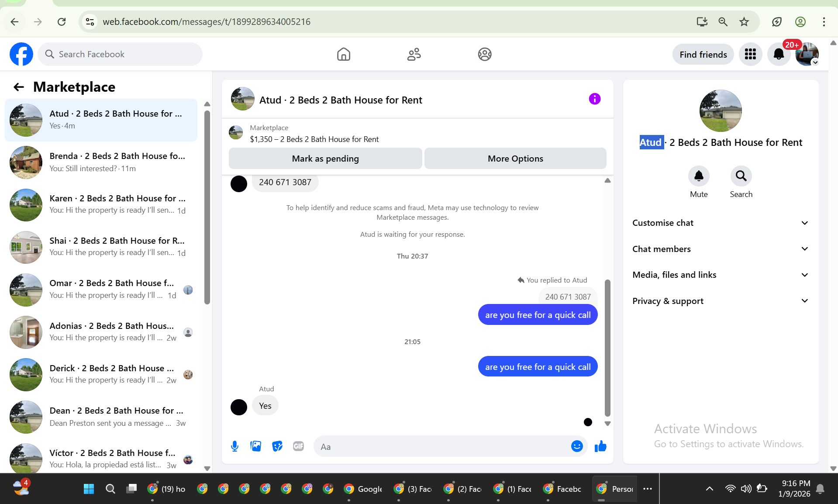This screenshot has height=504, width=838.
Task: Open the Omar conversation
Action: (101, 289)
